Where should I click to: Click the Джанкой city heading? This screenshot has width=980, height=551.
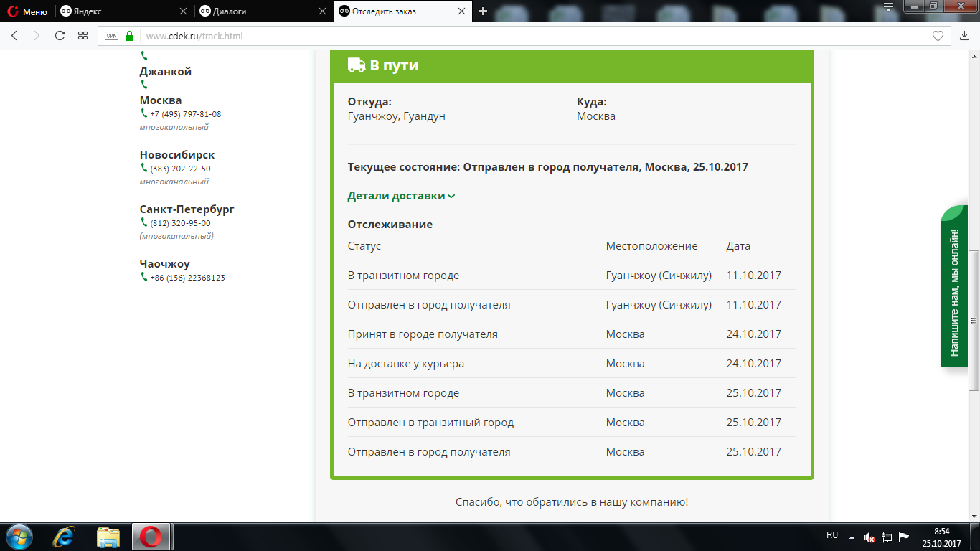click(166, 72)
